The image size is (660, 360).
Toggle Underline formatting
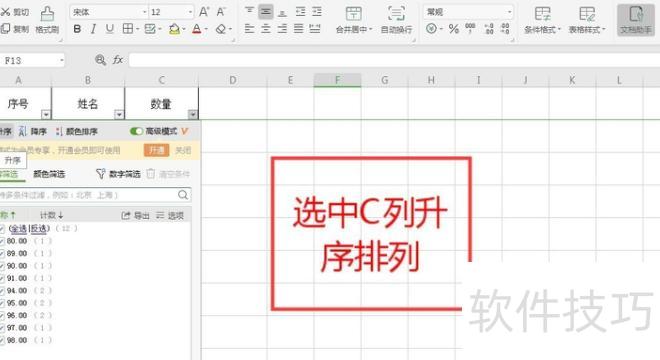pyautogui.click(x=109, y=29)
